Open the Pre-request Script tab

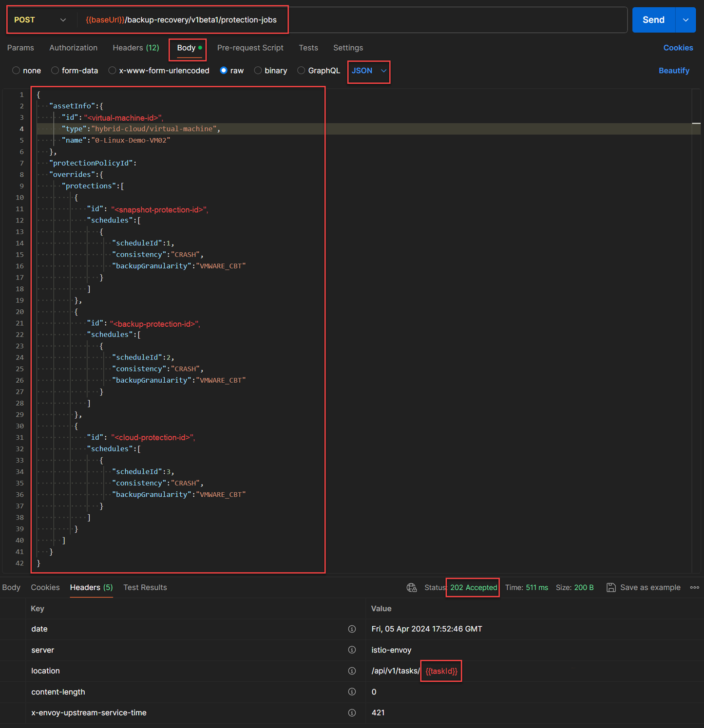pos(250,48)
